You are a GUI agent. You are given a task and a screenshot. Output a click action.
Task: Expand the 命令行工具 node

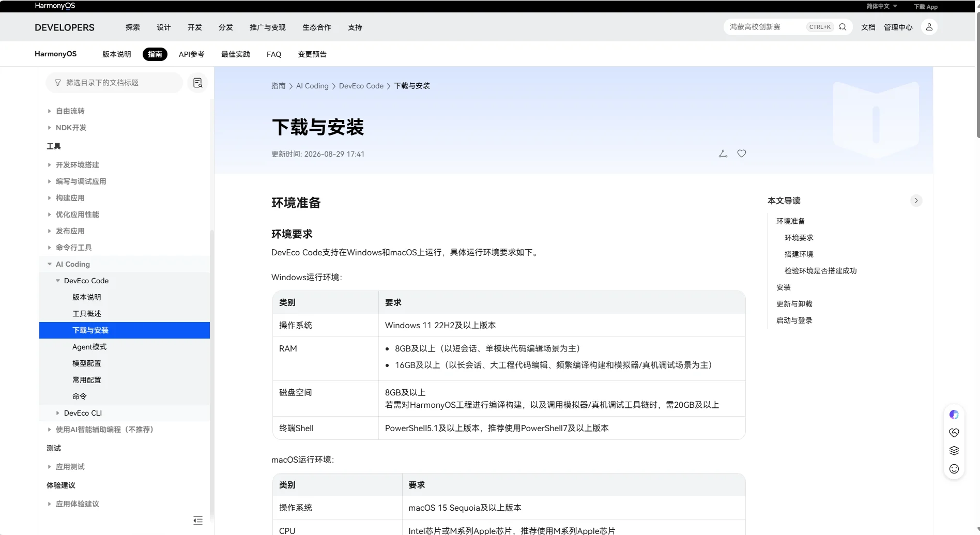(x=50, y=248)
